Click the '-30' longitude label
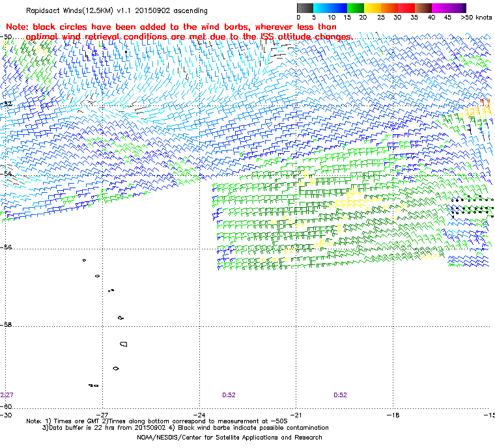The width and height of the screenshot is (495, 448). 6,415
